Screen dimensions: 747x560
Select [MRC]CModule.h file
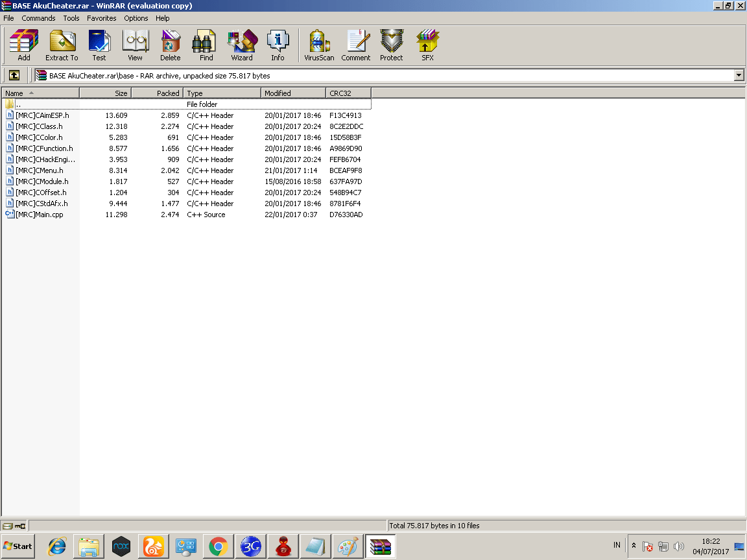(42, 181)
